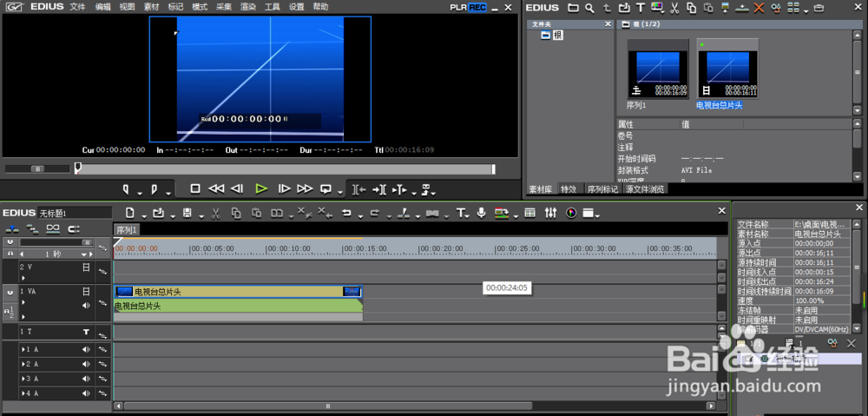868x416 pixels.
Task: Click the undo arrow in timeline toolbar
Action: (x=346, y=213)
